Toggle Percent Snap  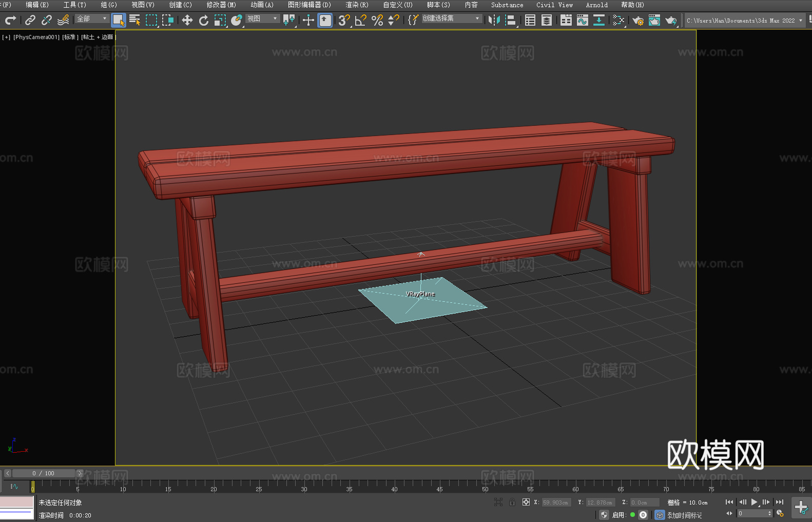tap(377, 20)
